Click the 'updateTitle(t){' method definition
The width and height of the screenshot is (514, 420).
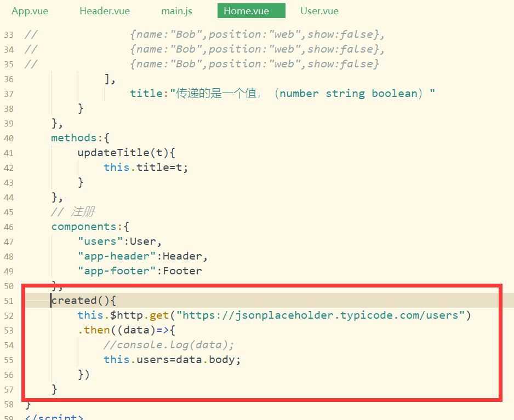[x=127, y=153]
